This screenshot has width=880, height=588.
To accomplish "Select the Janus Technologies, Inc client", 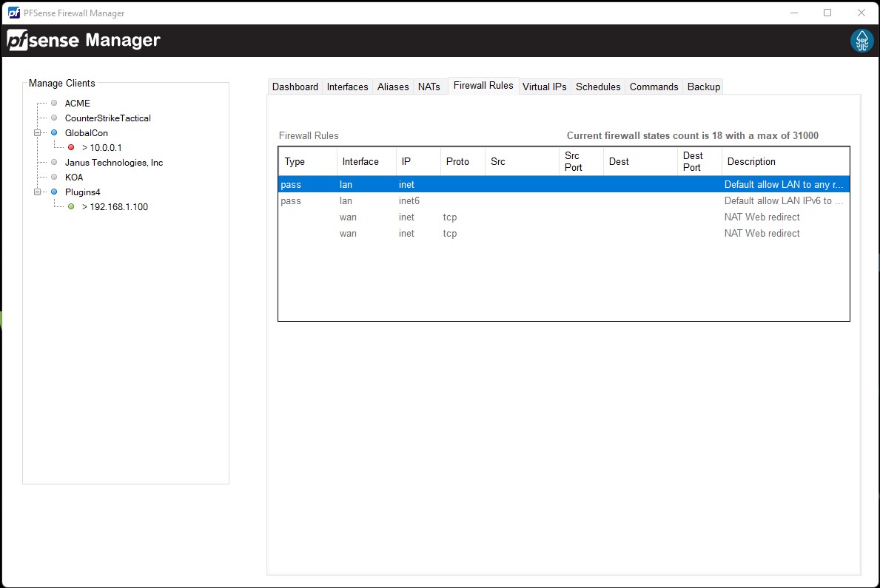I will 113,163.
